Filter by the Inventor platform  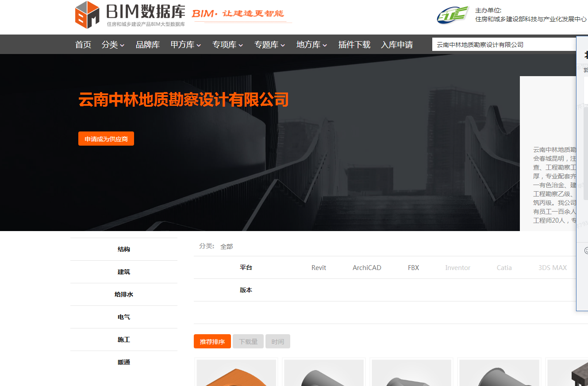[x=457, y=268]
